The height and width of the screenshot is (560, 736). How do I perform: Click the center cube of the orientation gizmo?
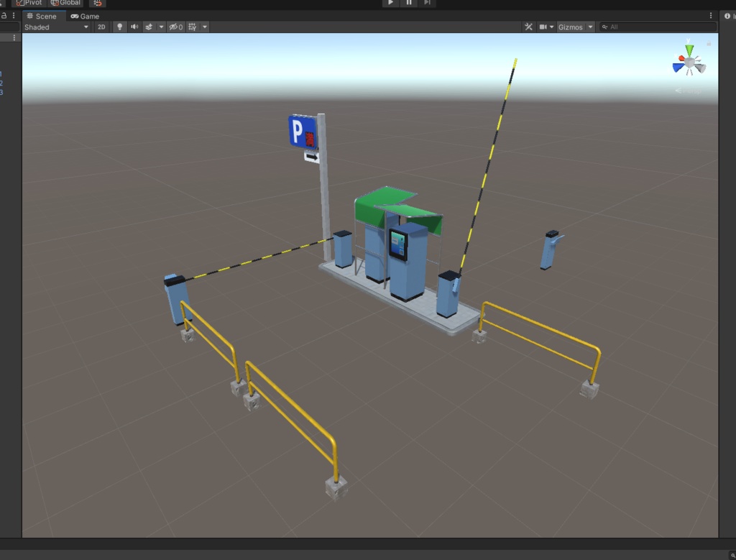[x=689, y=63]
